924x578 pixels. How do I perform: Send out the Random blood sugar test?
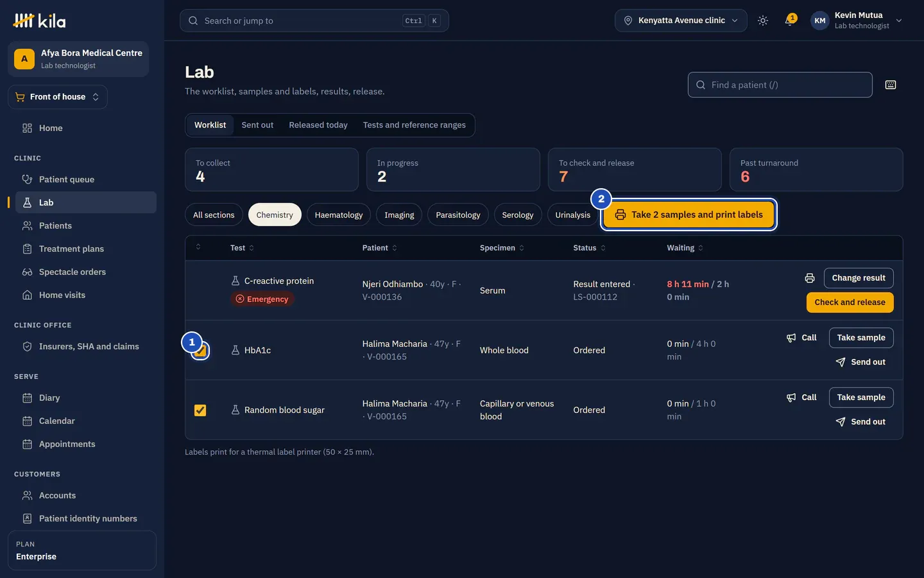pyautogui.click(x=861, y=422)
